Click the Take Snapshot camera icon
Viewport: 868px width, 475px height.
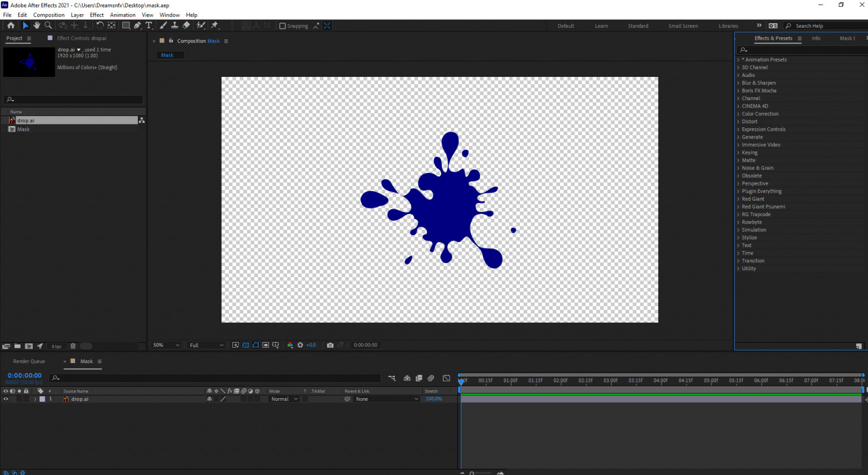[330, 345]
